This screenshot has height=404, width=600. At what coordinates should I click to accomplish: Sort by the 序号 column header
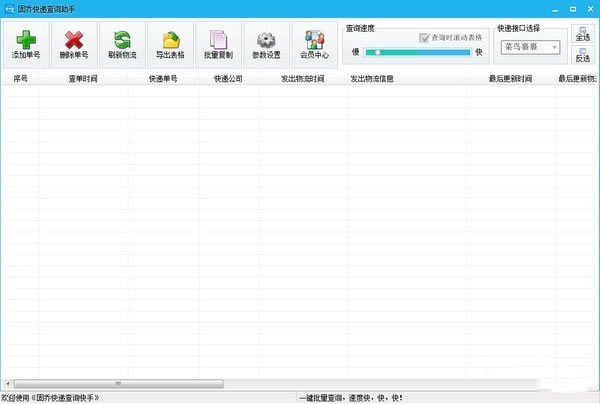tap(20, 77)
